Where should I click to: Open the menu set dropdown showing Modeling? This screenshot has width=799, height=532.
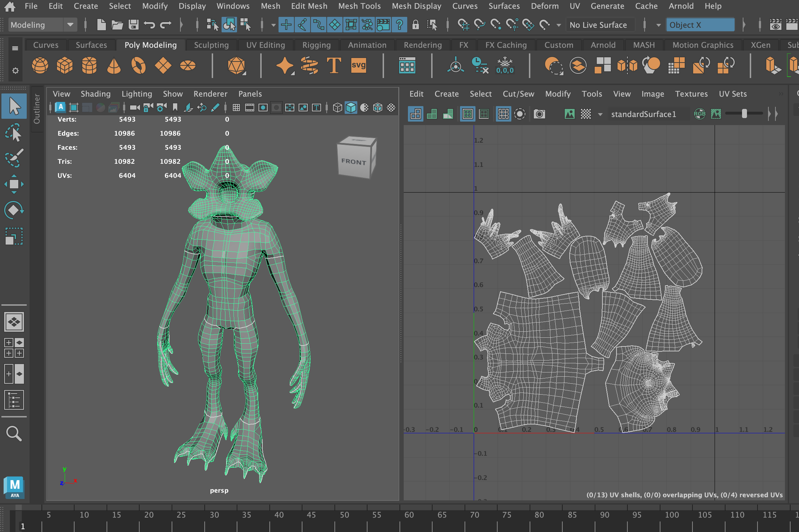[70, 25]
